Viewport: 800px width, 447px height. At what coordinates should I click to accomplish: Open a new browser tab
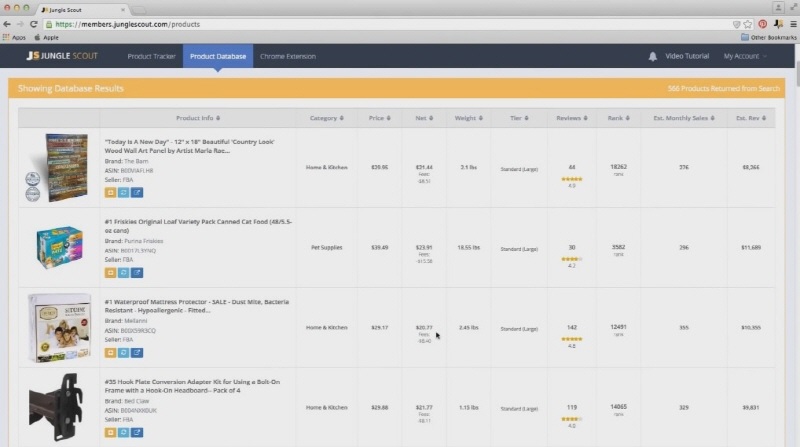[x=139, y=10]
